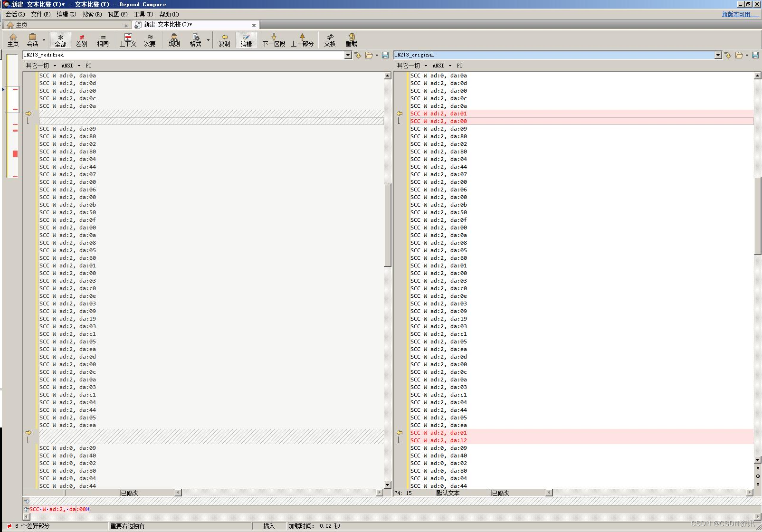
Task: Open the 文件(F) menu
Action: [x=41, y=14]
